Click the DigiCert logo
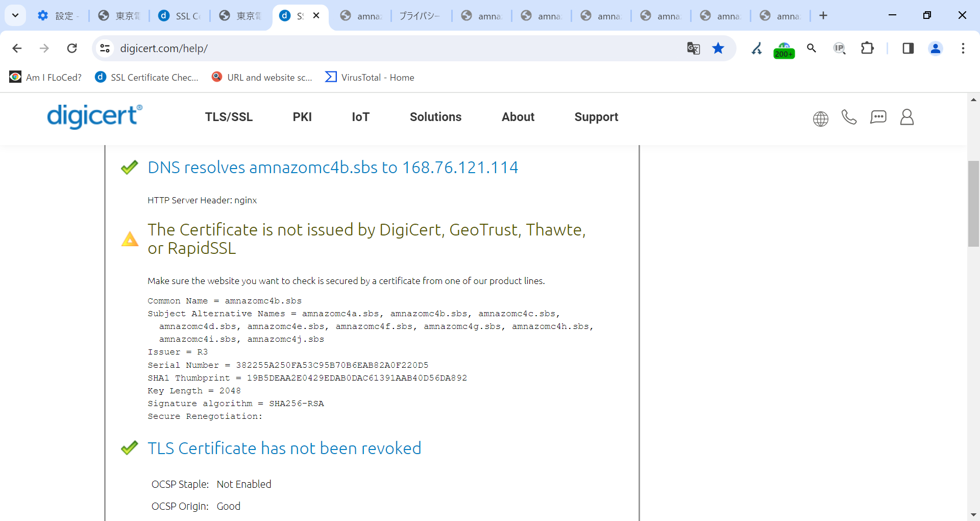 point(94,116)
